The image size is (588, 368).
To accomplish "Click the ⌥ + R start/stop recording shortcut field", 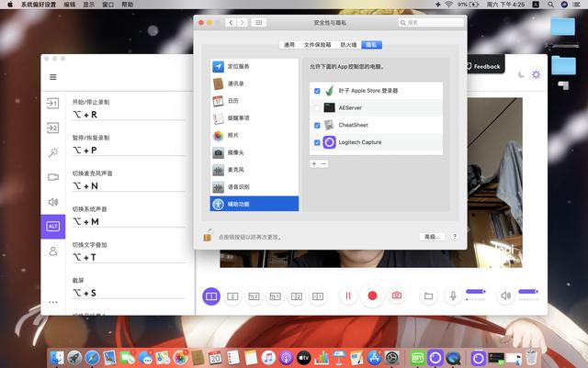I will [129, 115].
